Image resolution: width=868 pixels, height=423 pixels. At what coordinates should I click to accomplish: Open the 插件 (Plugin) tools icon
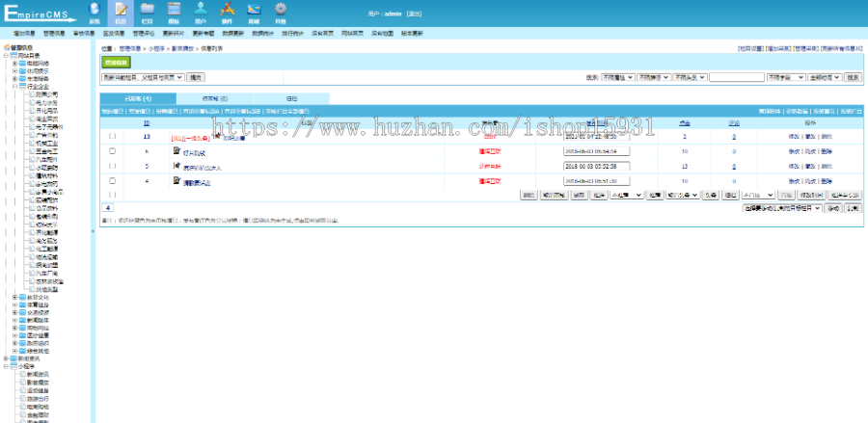coord(228,11)
